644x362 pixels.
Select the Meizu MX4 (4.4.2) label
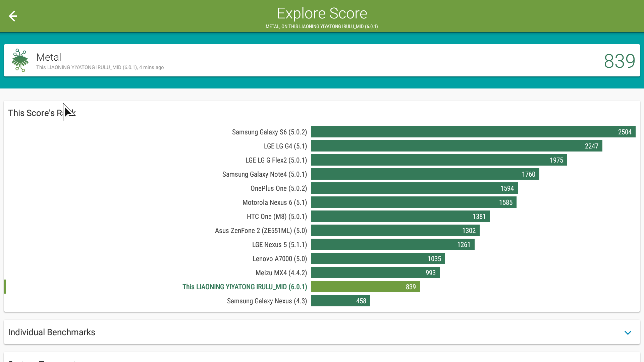pos(281,273)
